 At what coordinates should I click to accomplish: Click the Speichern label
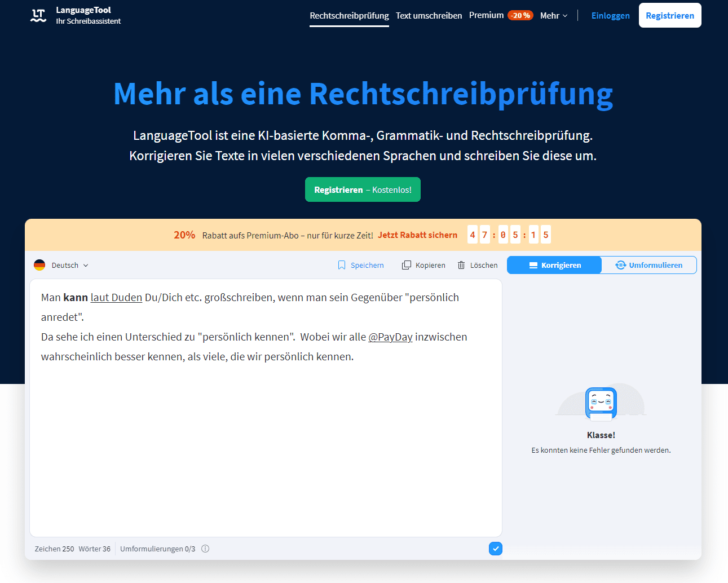pos(367,265)
